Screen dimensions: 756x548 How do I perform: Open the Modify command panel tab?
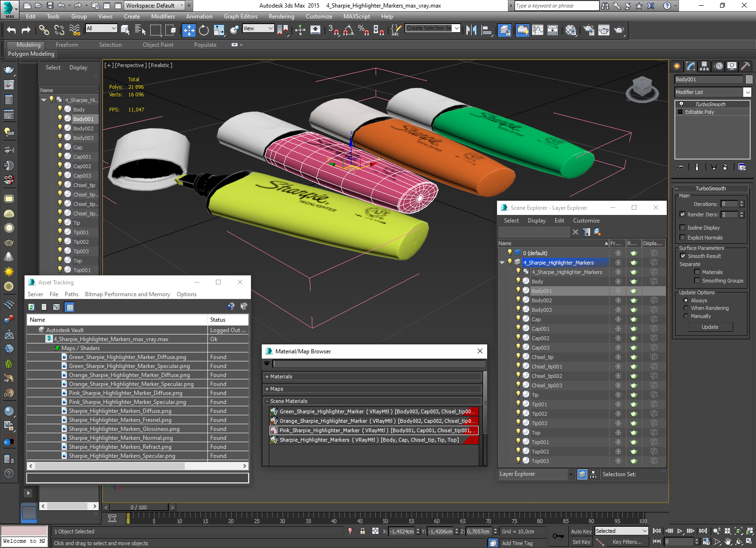pyautogui.click(x=691, y=66)
